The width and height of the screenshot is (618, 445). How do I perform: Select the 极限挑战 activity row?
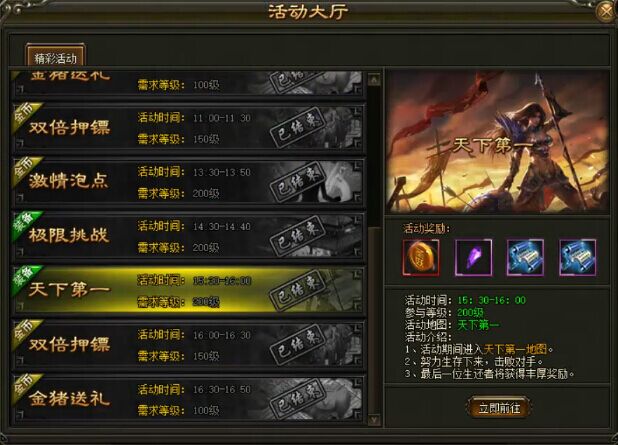pos(188,236)
